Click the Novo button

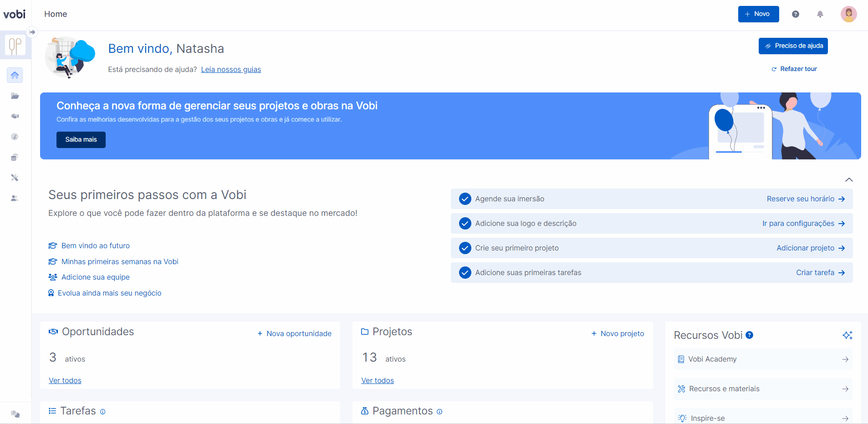pyautogui.click(x=759, y=14)
